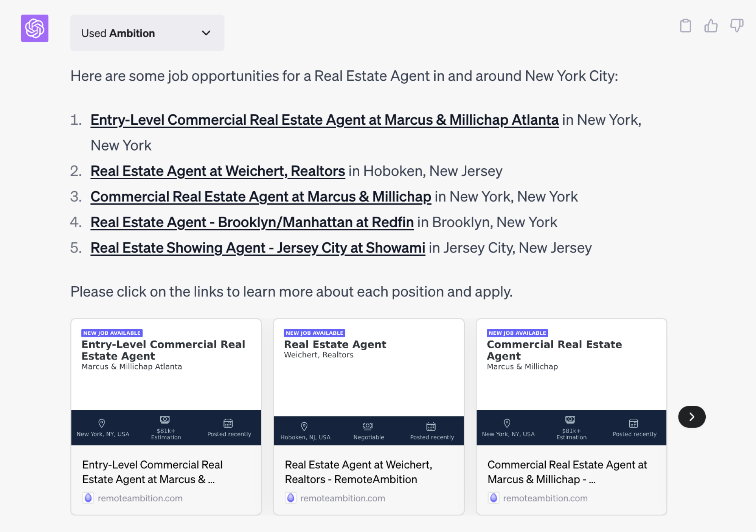Click location pin icon above New York on first card
This screenshot has width=756, height=532.
[101, 423]
